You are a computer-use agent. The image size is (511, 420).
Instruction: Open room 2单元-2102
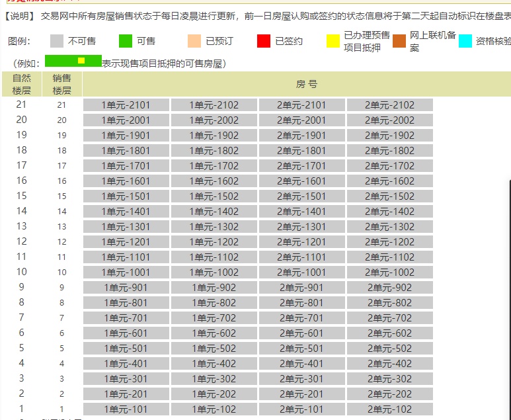[390, 105]
